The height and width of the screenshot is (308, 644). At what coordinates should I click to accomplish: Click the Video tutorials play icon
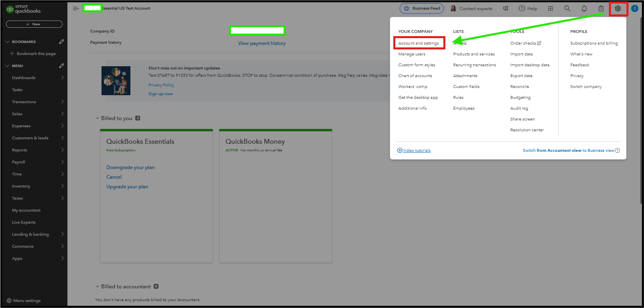click(400, 151)
